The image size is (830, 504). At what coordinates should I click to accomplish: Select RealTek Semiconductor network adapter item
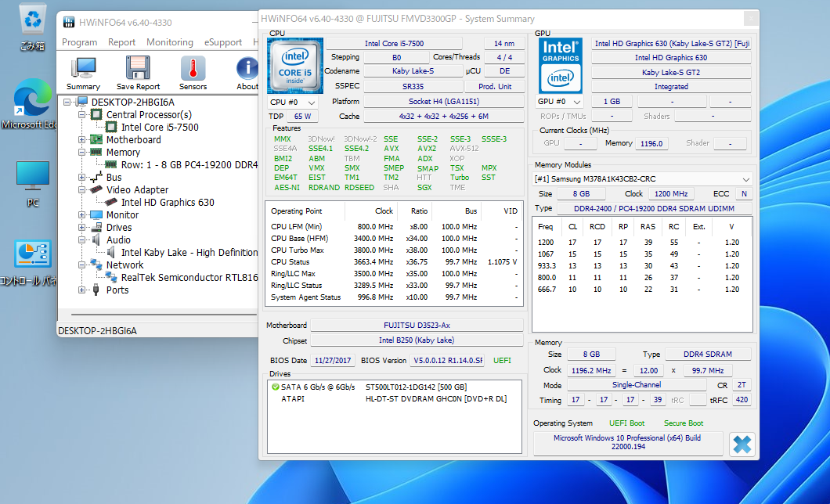coord(189,278)
